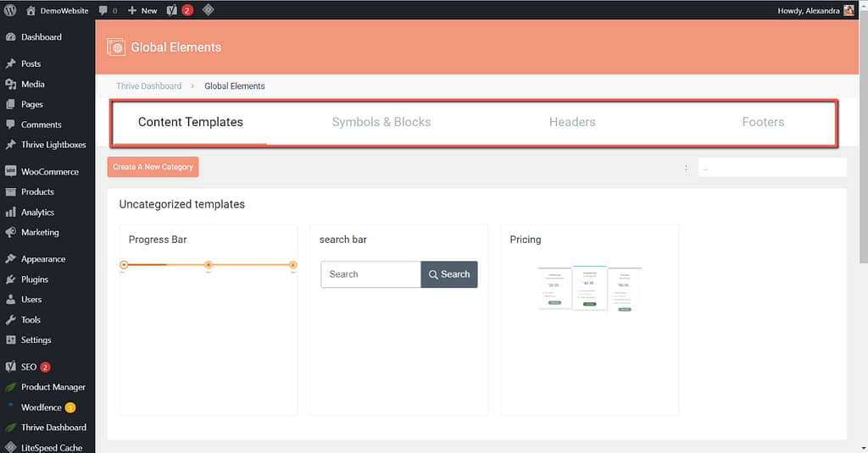Click the Thrive Dashboard leaf icon
The image size is (868, 453).
tap(10, 428)
